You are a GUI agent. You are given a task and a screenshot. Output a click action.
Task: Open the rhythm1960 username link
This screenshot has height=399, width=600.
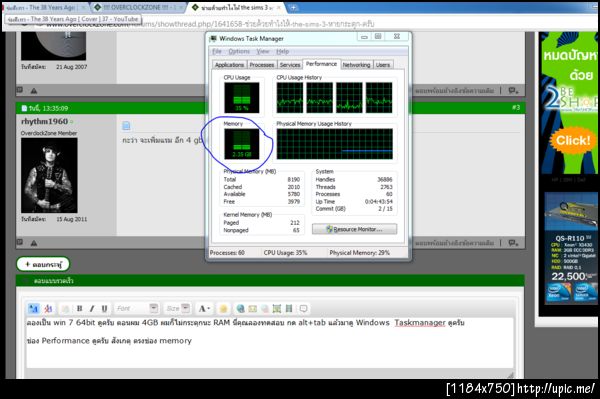click(44, 121)
